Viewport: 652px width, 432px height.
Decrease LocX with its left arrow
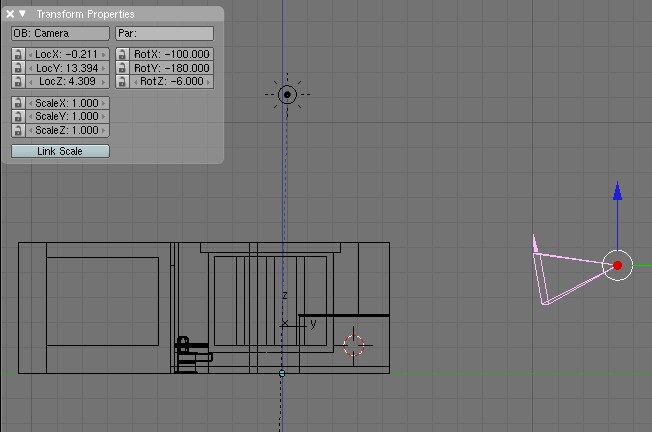point(30,54)
